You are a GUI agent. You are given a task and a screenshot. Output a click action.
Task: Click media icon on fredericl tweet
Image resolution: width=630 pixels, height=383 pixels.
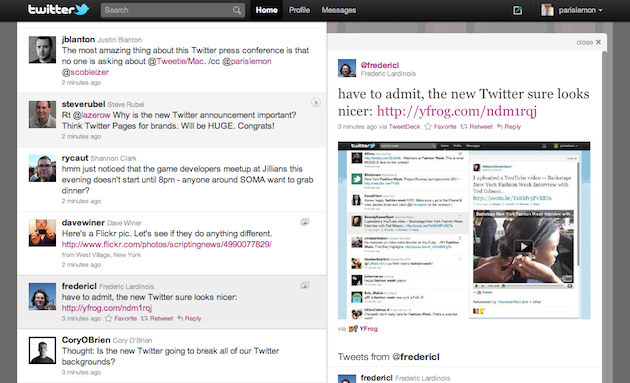(305, 285)
